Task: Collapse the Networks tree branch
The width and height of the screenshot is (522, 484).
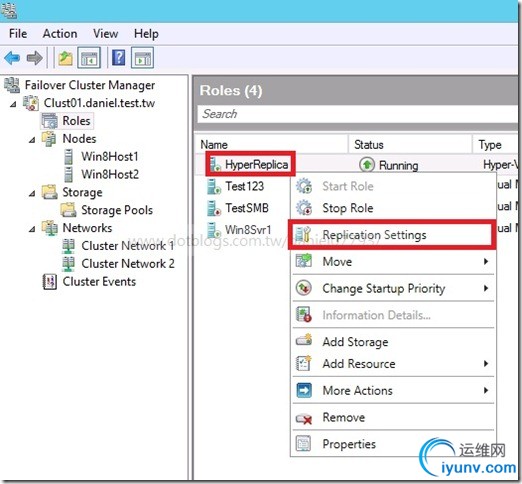Action: click(32, 229)
